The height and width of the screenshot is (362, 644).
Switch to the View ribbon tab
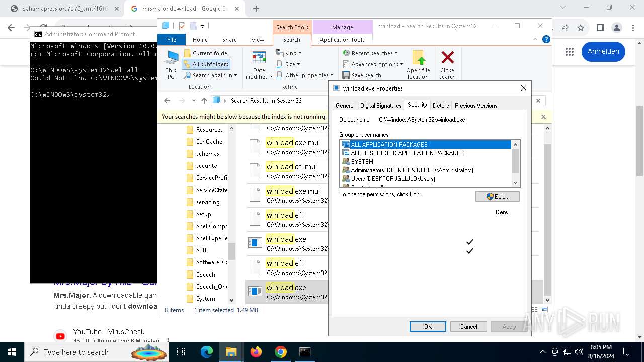click(x=258, y=40)
